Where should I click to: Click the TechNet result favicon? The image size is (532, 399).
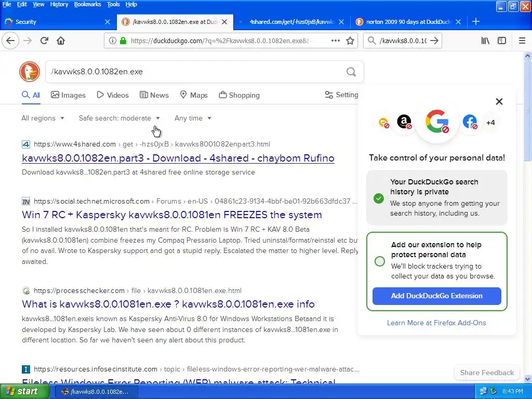point(26,202)
